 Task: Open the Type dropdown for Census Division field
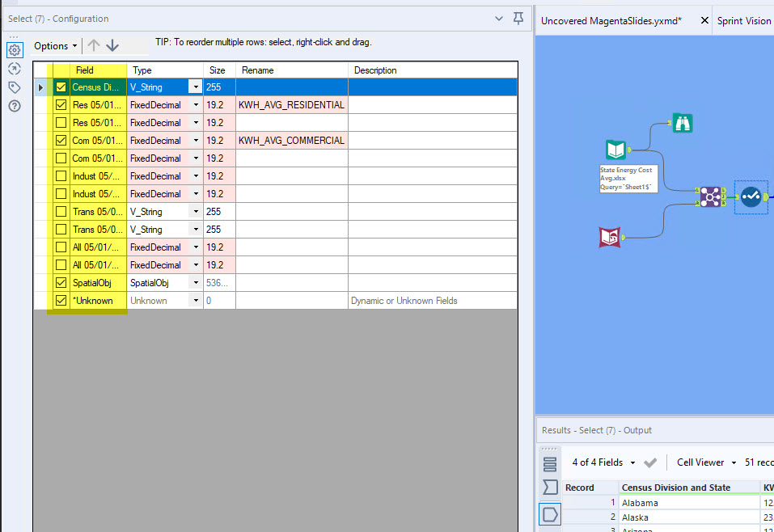pos(194,87)
